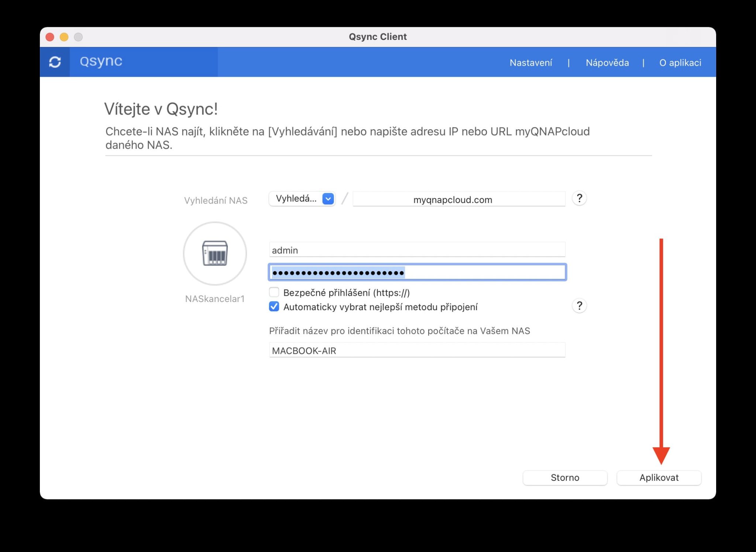
Task: Enable the Bezpečné přihlášení (https://) checkbox
Action: (274, 292)
